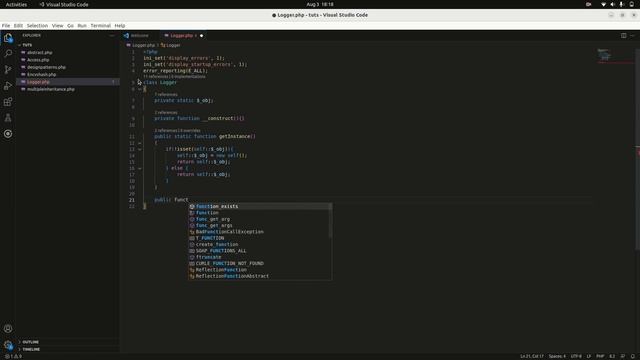The image size is (640, 360).
Task: Collapse class body fold arrow at line 6
Action: tap(140, 89)
